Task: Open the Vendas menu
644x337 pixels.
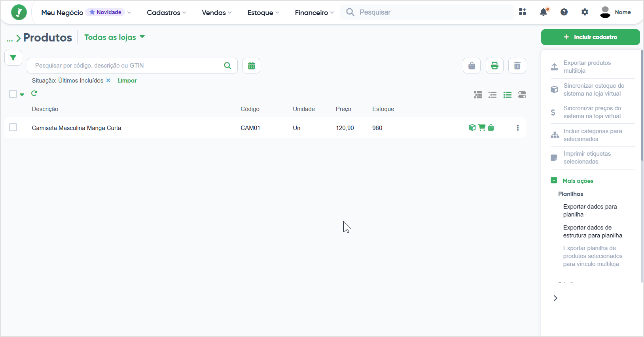Action: [x=216, y=12]
